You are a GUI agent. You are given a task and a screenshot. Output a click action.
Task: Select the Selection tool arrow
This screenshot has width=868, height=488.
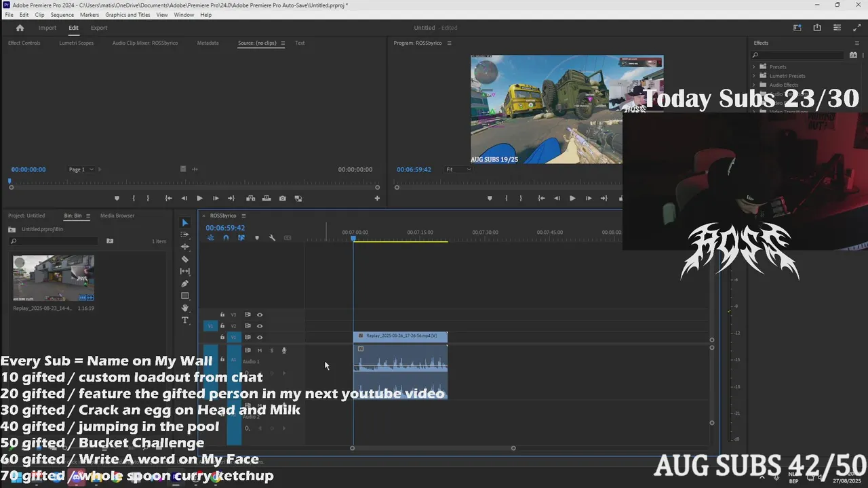click(184, 222)
